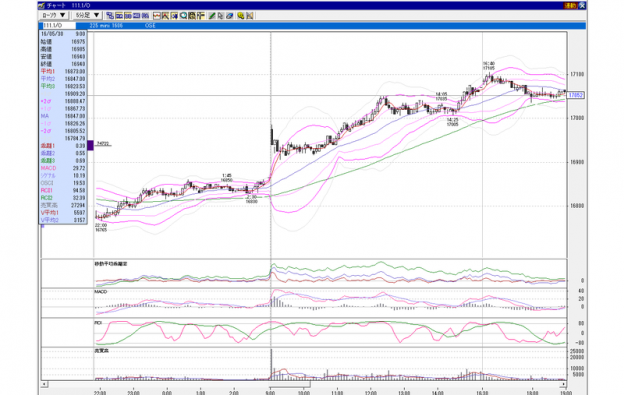Select the white magnifier zoom tool

[183, 16]
